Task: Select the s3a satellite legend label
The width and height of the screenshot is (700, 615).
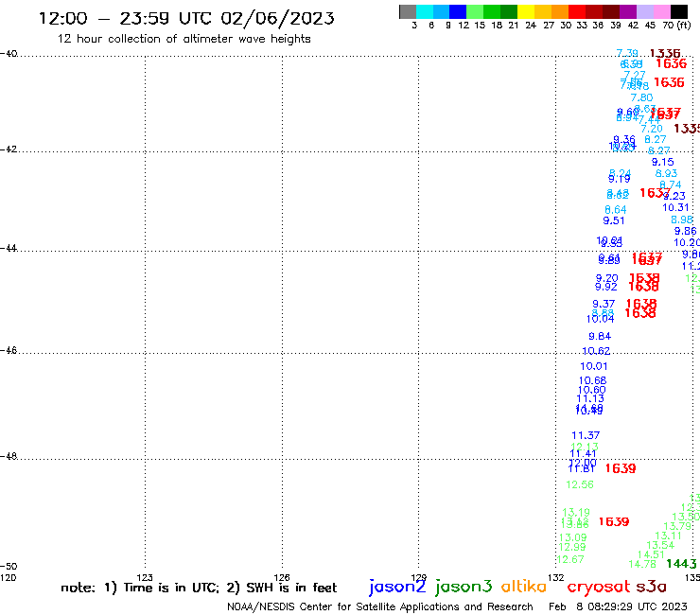Action: pos(651,587)
